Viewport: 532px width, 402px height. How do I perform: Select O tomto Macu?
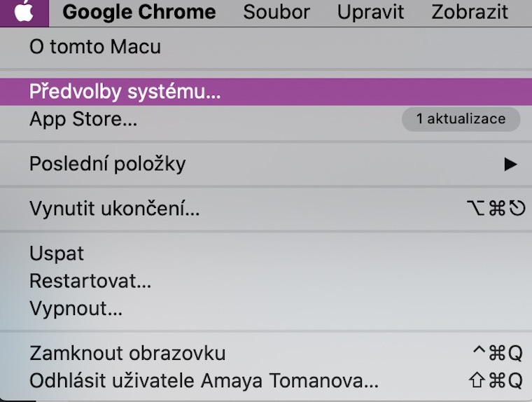tap(95, 47)
